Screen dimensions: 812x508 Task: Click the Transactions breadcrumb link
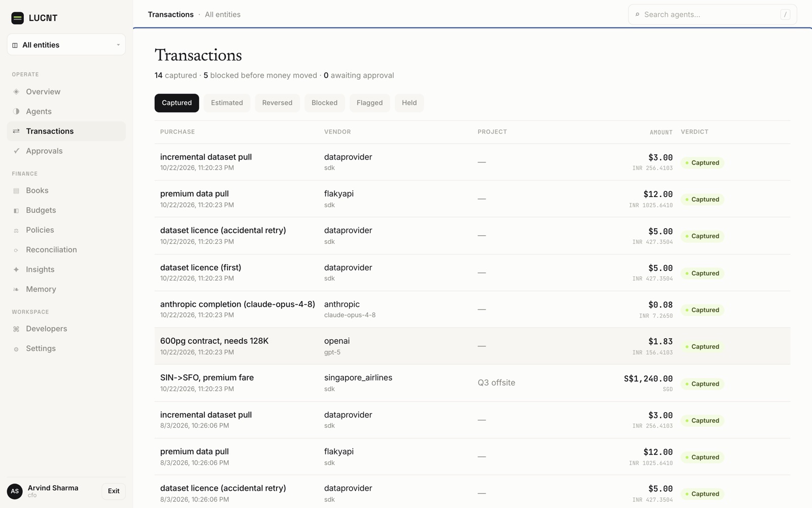171,15
